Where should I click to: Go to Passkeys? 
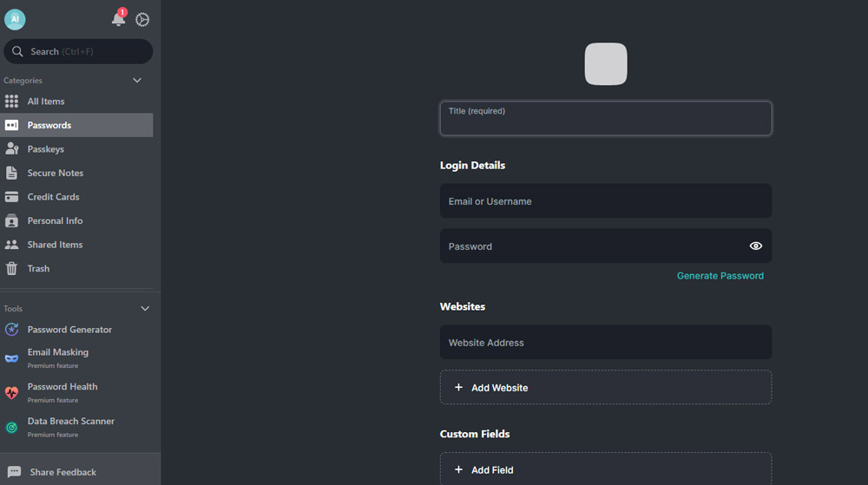click(x=76, y=148)
